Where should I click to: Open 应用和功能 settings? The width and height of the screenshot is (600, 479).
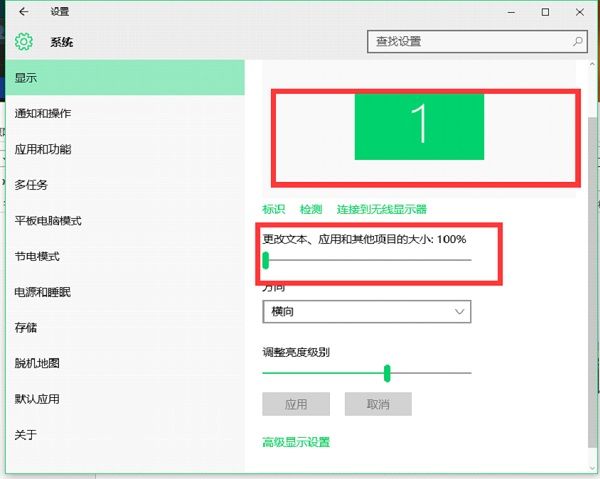(125, 149)
